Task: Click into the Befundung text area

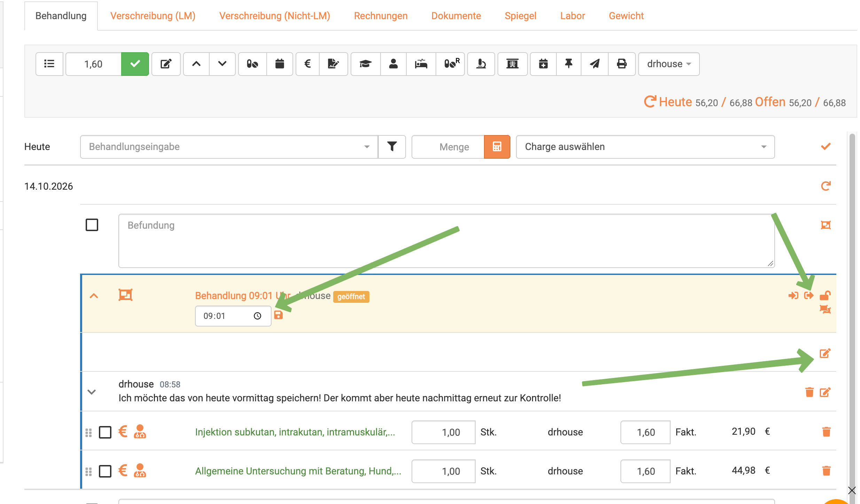Action: point(447,241)
